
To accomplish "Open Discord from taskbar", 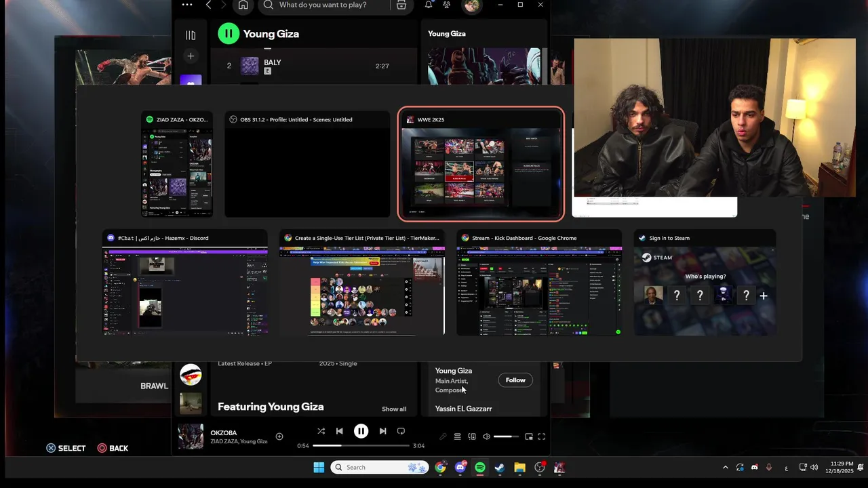I will point(460,467).
